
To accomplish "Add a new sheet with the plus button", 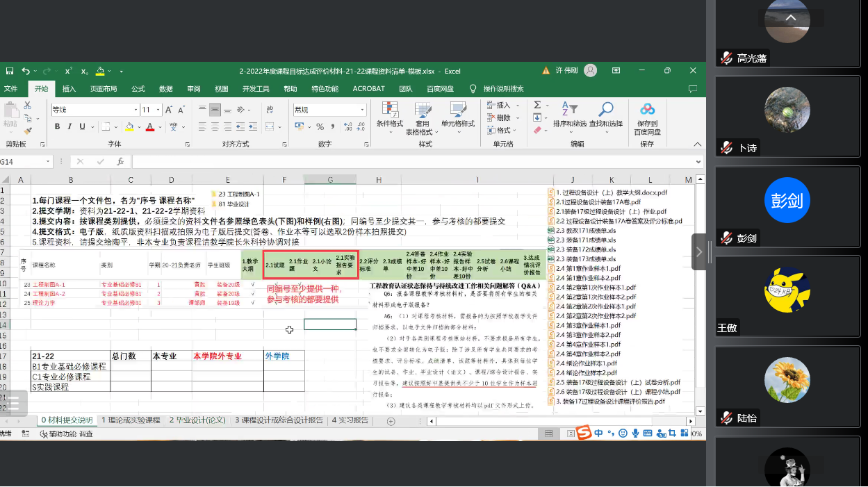I will tap(391, 421).
